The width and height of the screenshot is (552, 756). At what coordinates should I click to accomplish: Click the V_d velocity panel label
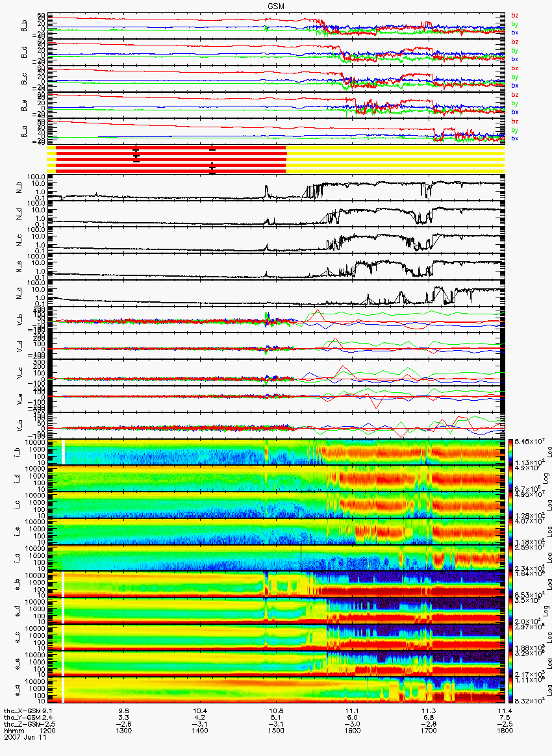pyautogui.click(x=21, y=347)
